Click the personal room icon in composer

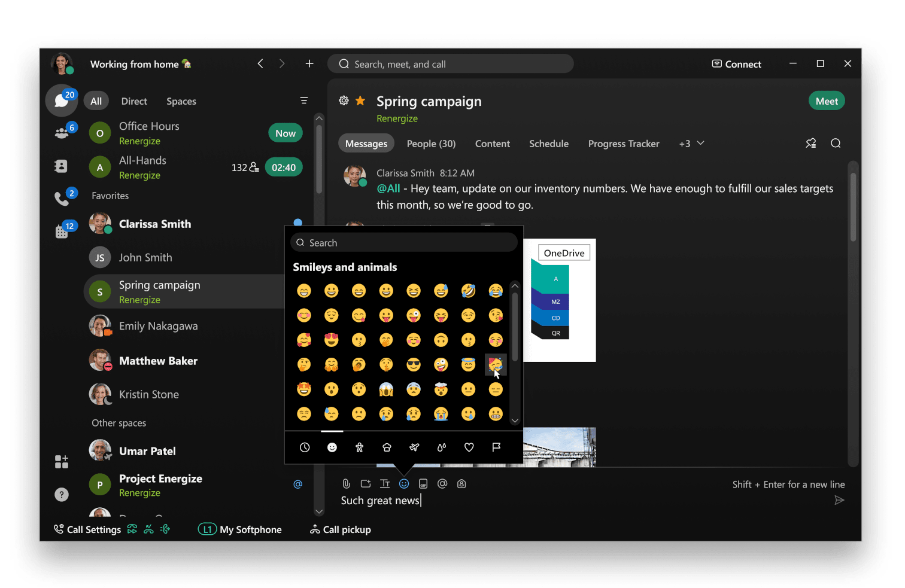point(461,483)
